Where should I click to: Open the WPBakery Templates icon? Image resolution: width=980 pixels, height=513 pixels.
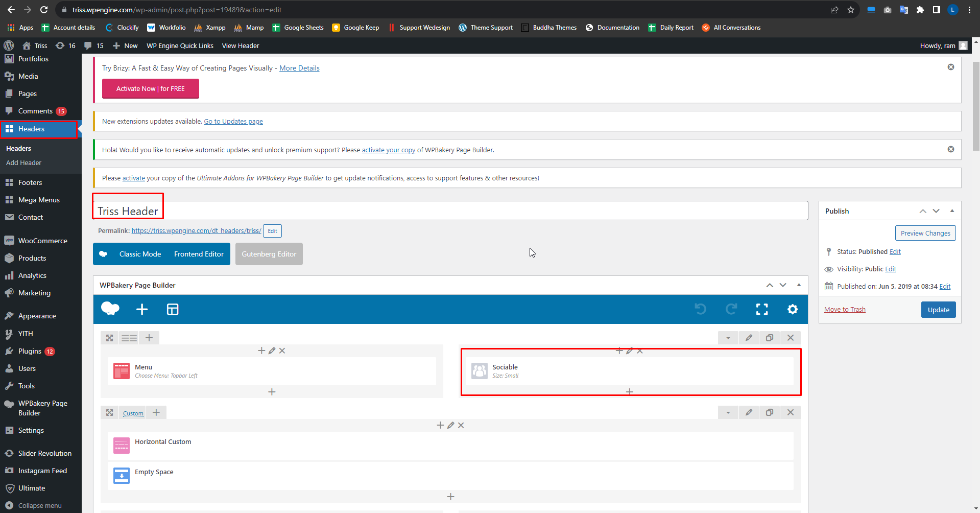[173, 309]
